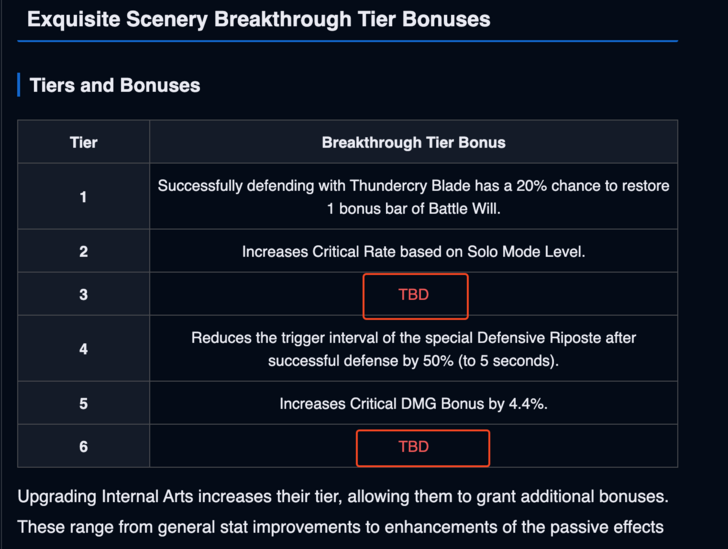The width and height of the screenshot is (728, 549).
Task: Click tier number 3 cell
Action: click(x=84, y=295)
